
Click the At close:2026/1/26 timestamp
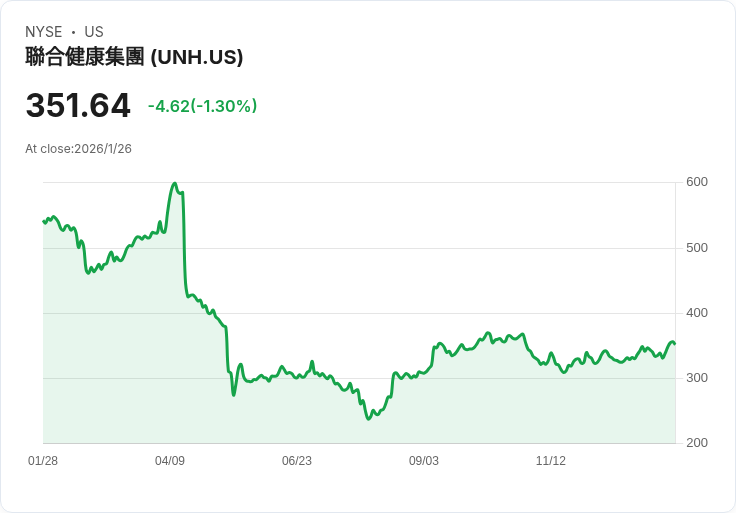[78, 149]
